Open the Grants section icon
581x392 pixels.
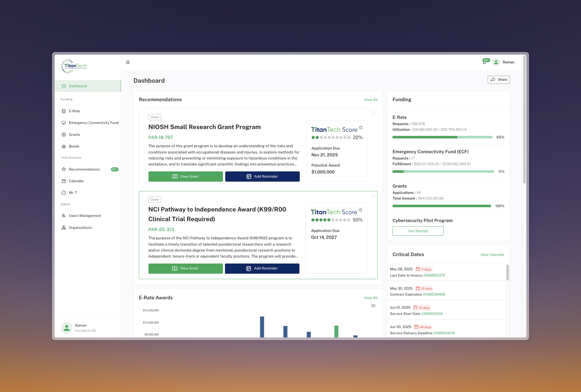point(64,134)
